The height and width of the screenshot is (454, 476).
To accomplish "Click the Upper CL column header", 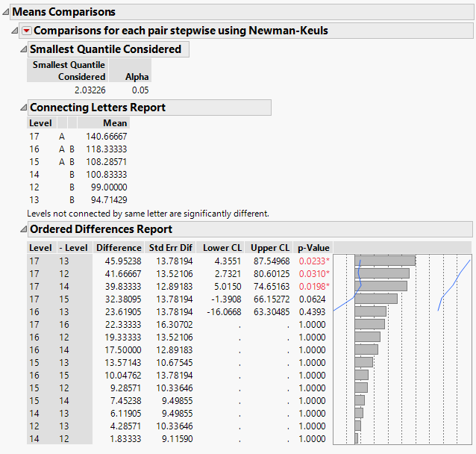I will [x=269, y=248].
